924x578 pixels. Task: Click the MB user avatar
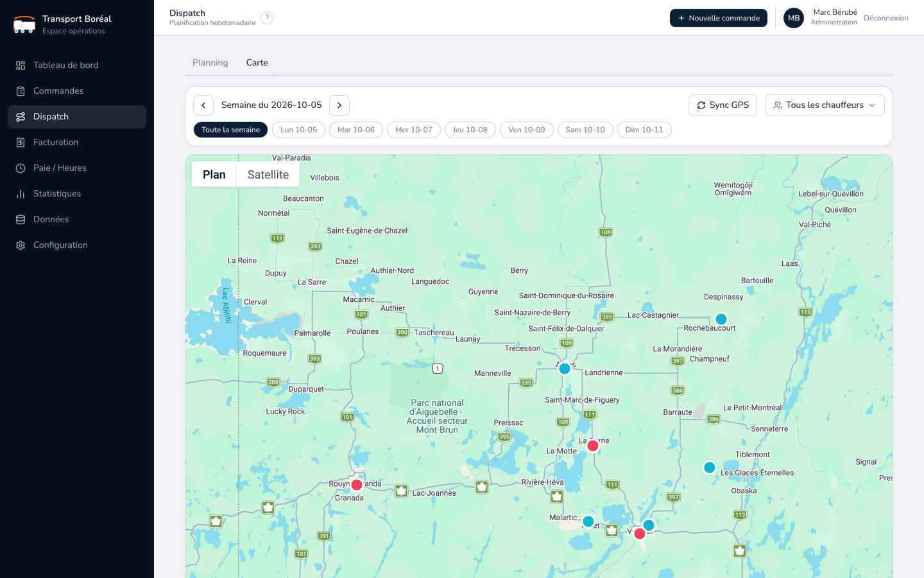(x=794, y=18)
